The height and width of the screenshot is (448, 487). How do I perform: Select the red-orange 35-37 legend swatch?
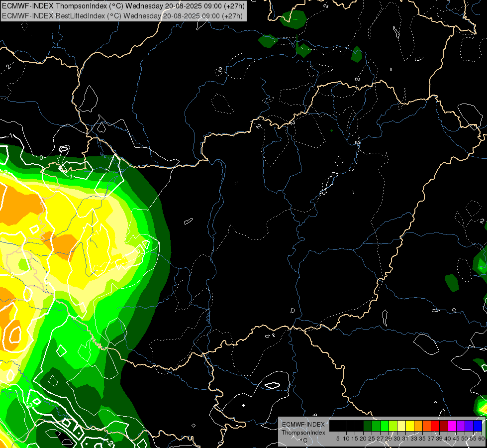click(427, 426)
